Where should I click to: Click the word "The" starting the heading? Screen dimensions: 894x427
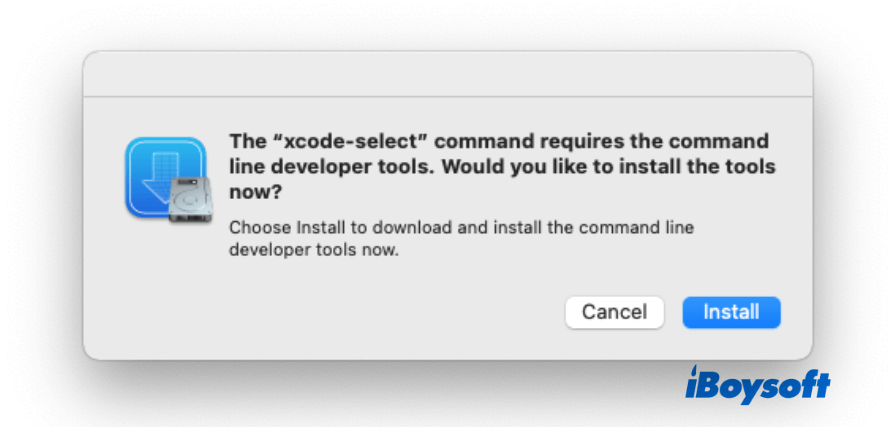click(x=248, y=140)
